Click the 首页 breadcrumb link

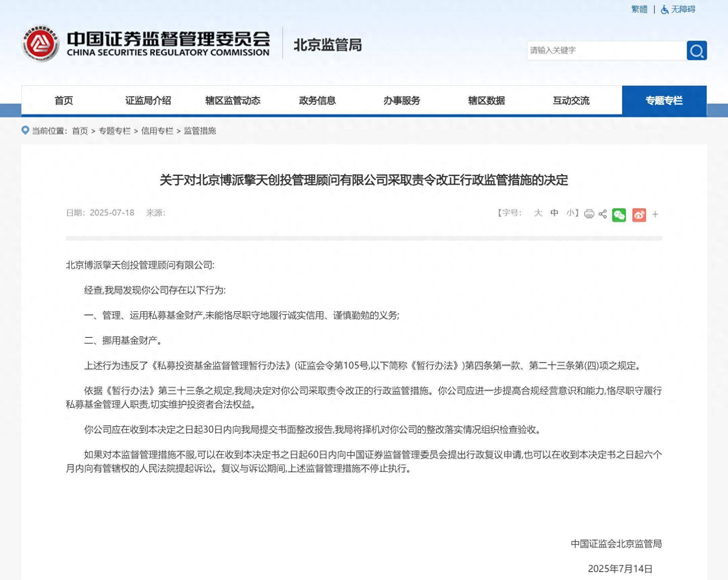point(79,131)
